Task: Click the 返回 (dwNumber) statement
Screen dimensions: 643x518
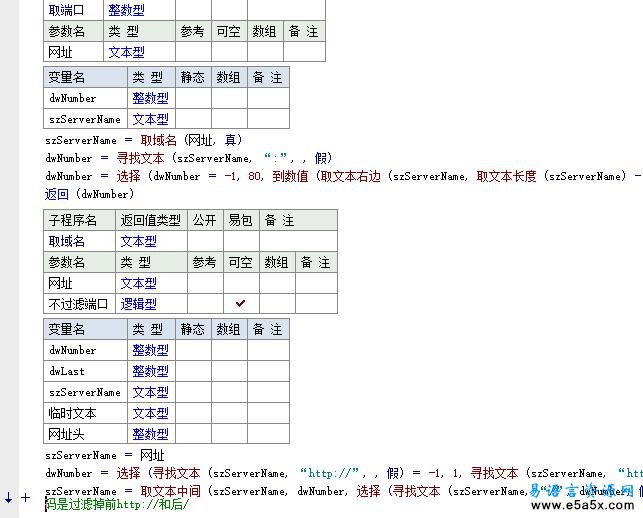Action: coord(89,194)
